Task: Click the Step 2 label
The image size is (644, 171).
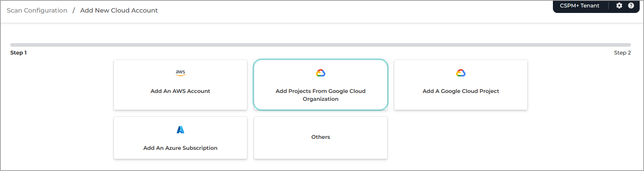Action: [x=622, y=53]
